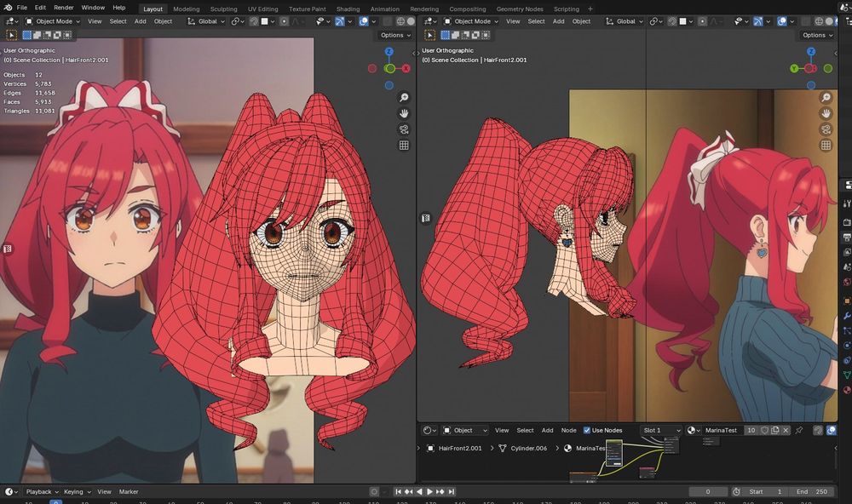Click the zoom magnifier in left viewport
Screen dimensions: 852x504
(x=404, y=97)
